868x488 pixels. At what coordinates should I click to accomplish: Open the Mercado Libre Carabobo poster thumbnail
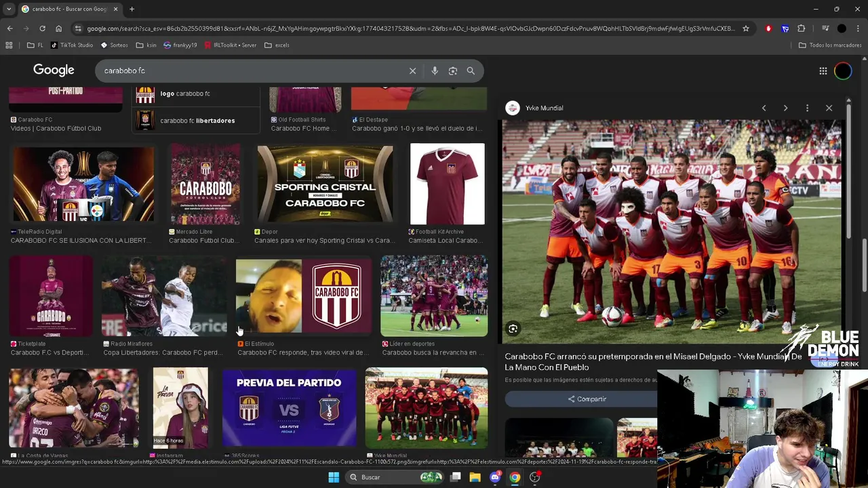point(205,184)
